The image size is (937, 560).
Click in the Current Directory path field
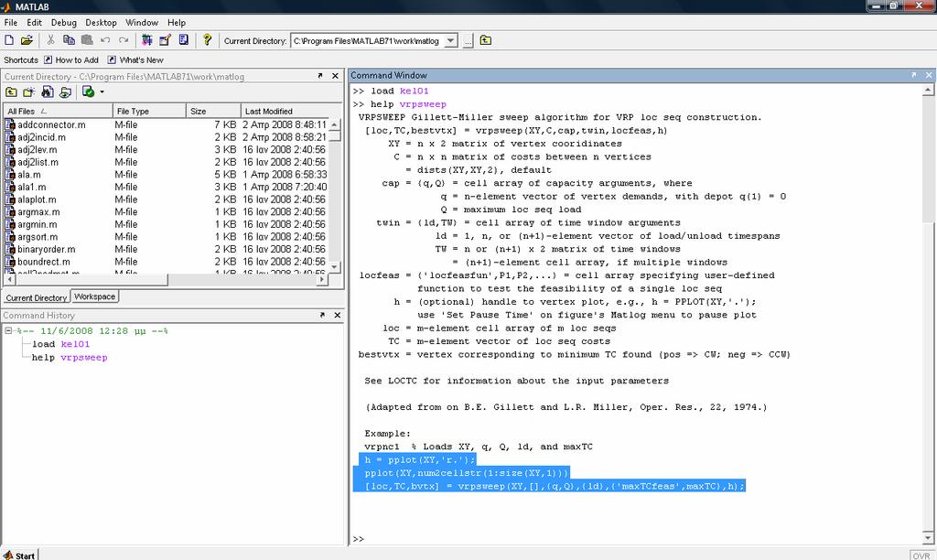tap(368, 40)
